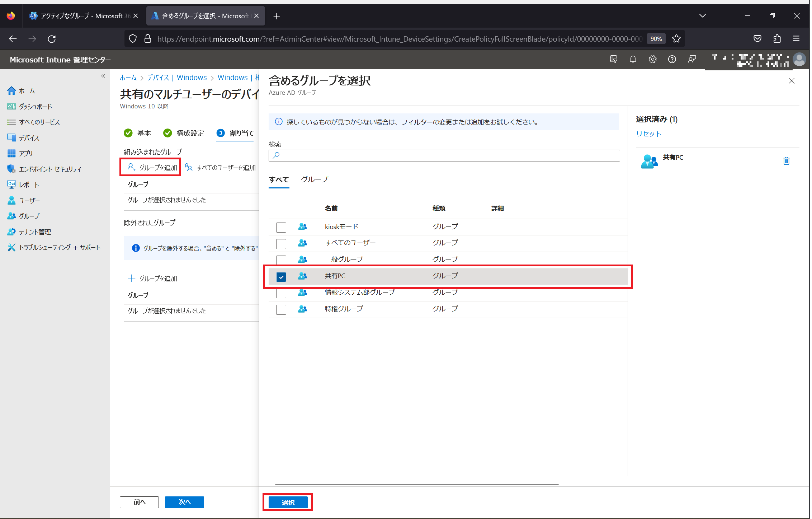Click the account avatar in header

799,60
